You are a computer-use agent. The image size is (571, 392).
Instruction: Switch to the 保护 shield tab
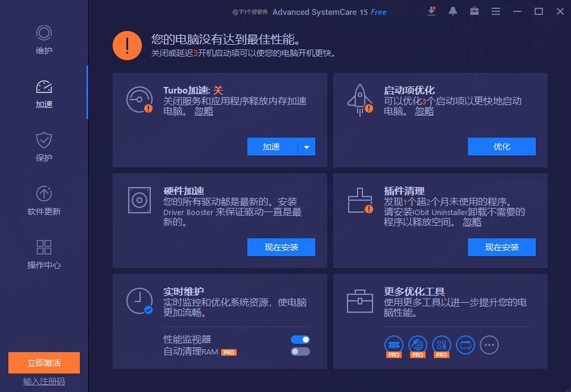click(x=44, y=147)
